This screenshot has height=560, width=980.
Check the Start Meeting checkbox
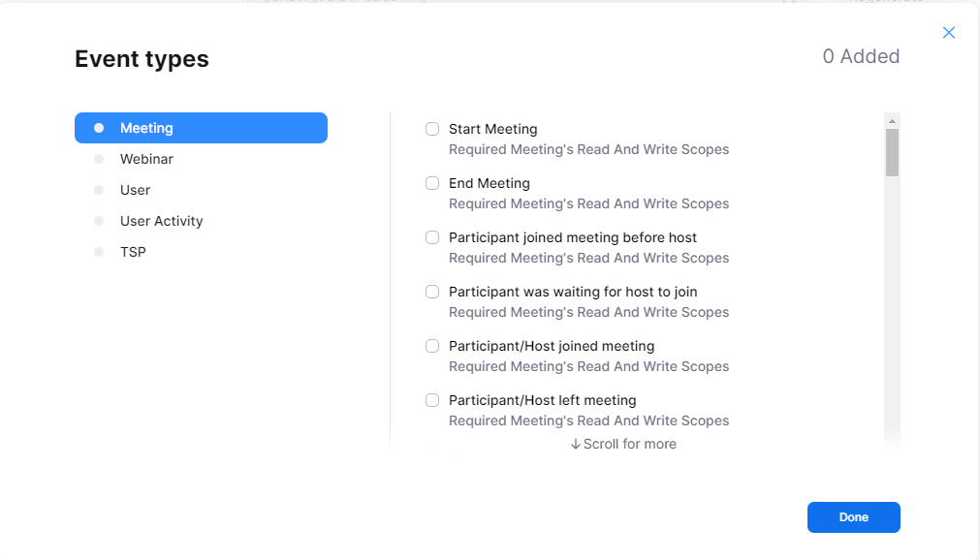click(432, 129)
